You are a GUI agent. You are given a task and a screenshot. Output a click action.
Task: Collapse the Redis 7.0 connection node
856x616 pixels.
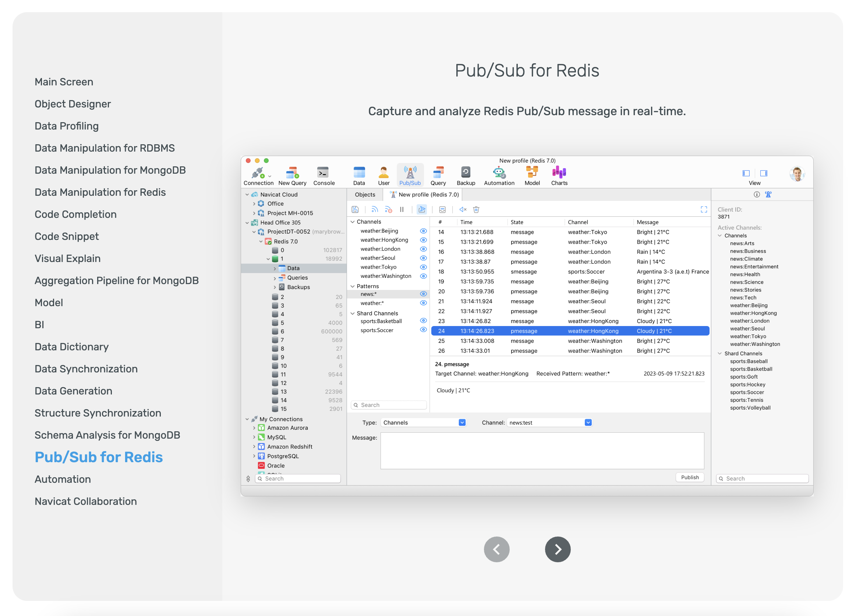coord(261,241)
